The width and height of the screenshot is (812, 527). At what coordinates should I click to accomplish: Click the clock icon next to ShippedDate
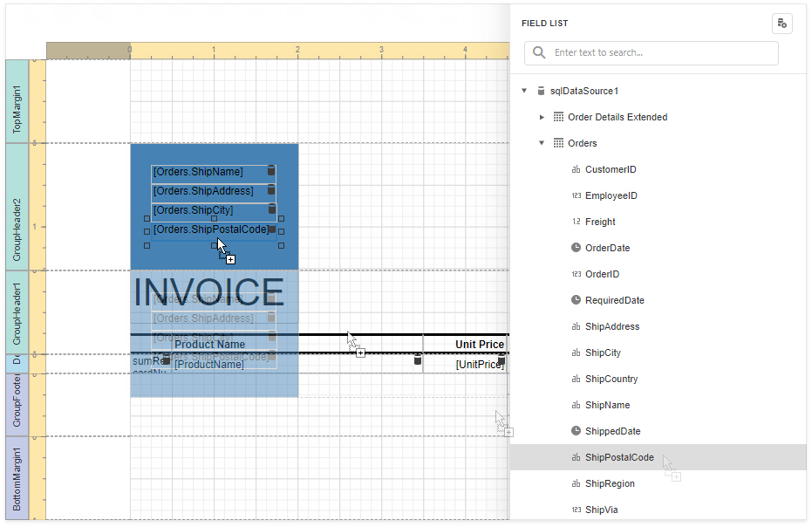576,431
